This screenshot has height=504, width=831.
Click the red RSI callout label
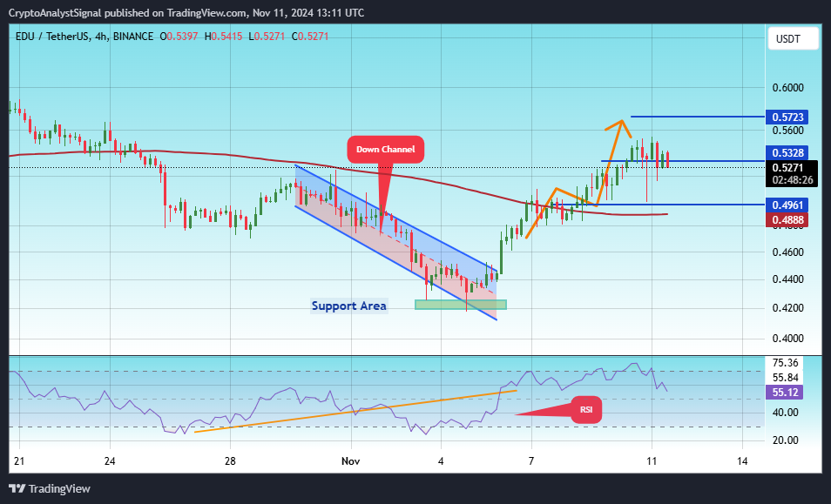pyautogui.click(x=586, y=409)
